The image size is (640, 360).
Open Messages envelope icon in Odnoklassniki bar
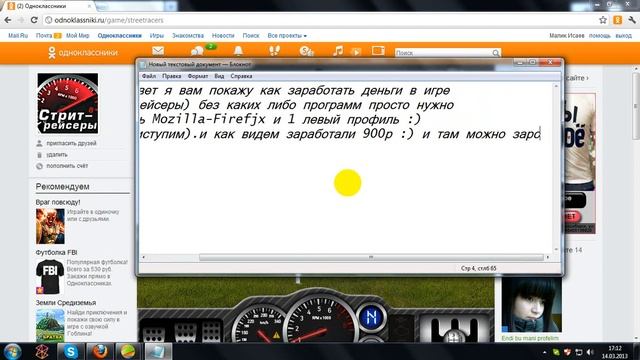pyautogui.click(x=158, y=51)
